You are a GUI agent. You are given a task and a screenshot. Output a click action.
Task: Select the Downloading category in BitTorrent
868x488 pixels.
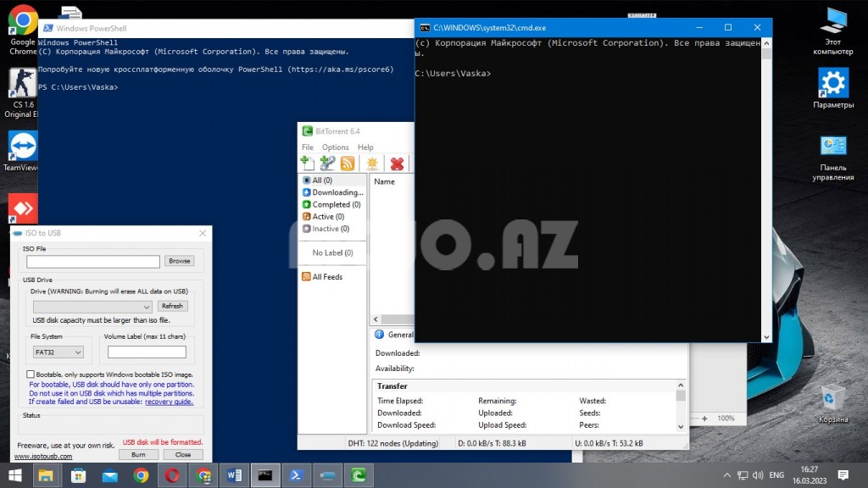(337, 192)
